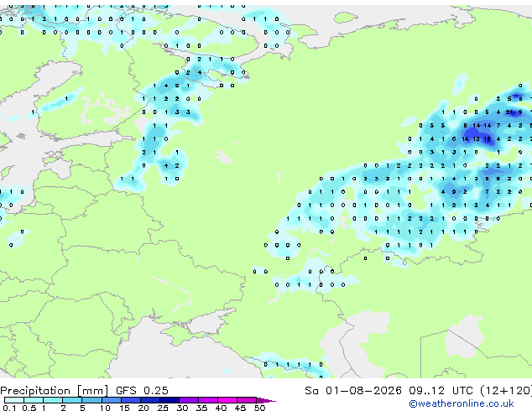Click legend label '25'
532x411 pixels.
pos(163,408)
